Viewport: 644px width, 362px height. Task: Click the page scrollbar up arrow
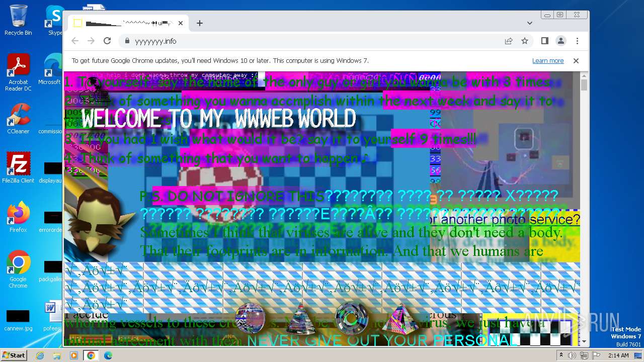click(584, 76)
